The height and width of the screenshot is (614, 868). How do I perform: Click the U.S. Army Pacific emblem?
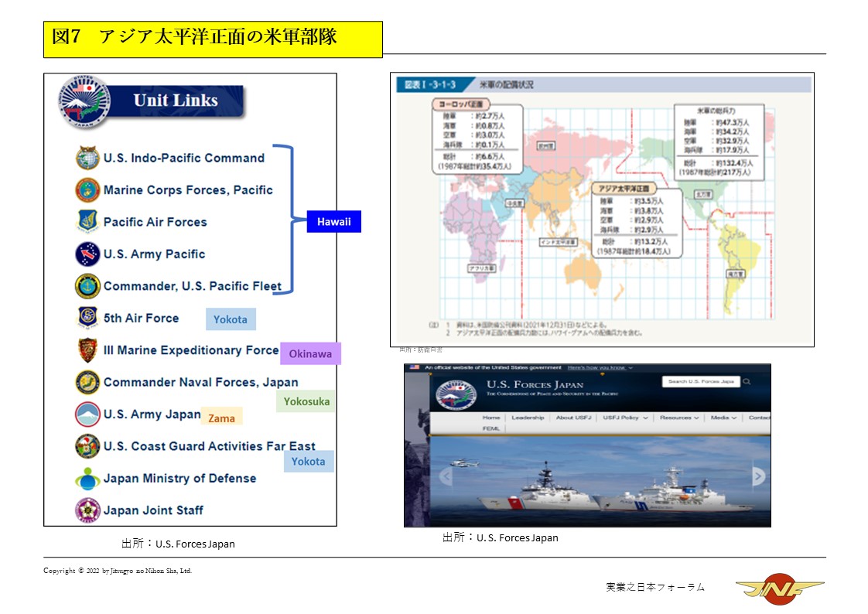click(x=87, y=254)
